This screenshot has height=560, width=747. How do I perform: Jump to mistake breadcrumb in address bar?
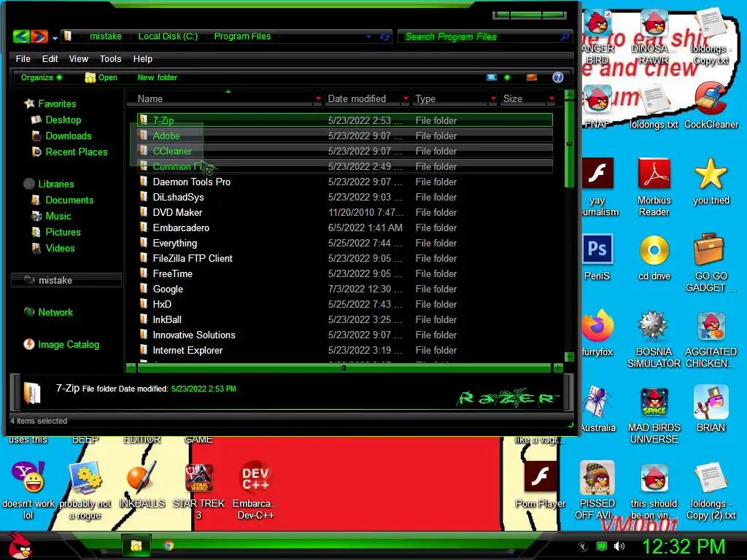[105, 36]
